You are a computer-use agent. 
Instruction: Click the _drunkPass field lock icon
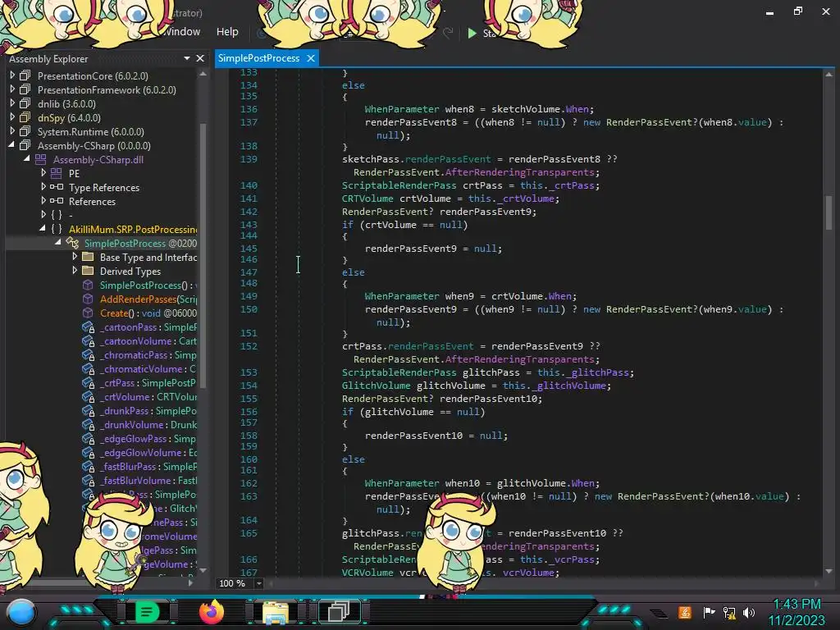click(x=89, y=411)
